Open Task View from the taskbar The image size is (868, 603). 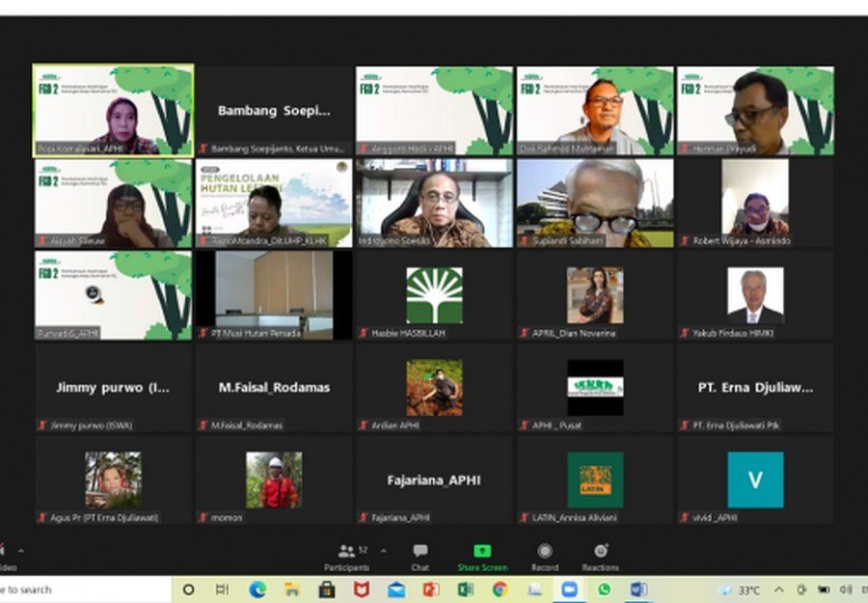point(222,589)
